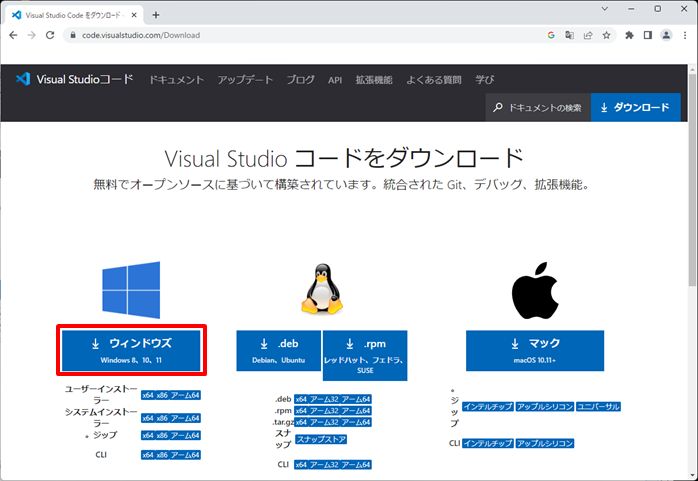Bookmark this page with star icon
The width and height of the screenshot is (698, 481).
606,35
